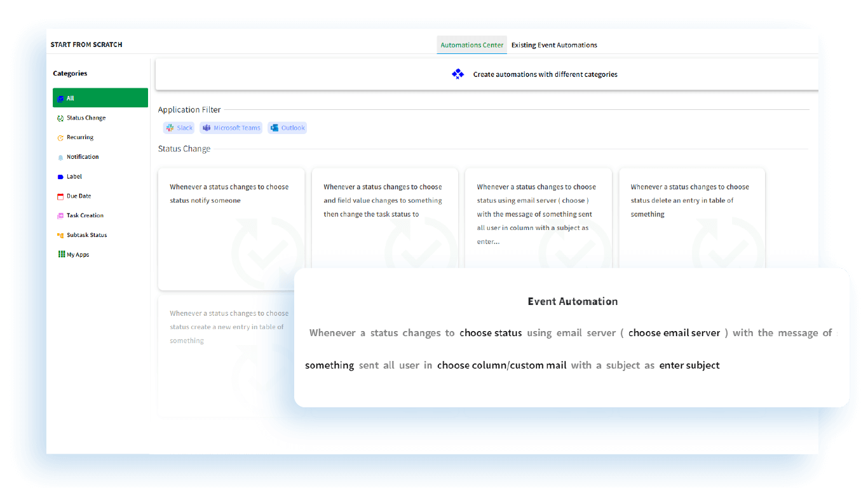The width and height of the screenshot is (868, 488).
Task: Toggle the Microsoft Teams filter chip
Action: click(x=231, y=128)
